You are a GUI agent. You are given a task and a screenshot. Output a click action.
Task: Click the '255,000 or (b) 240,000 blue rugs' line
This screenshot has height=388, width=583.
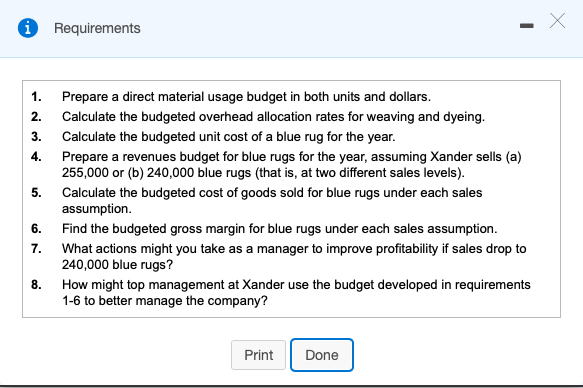(263, 173)
